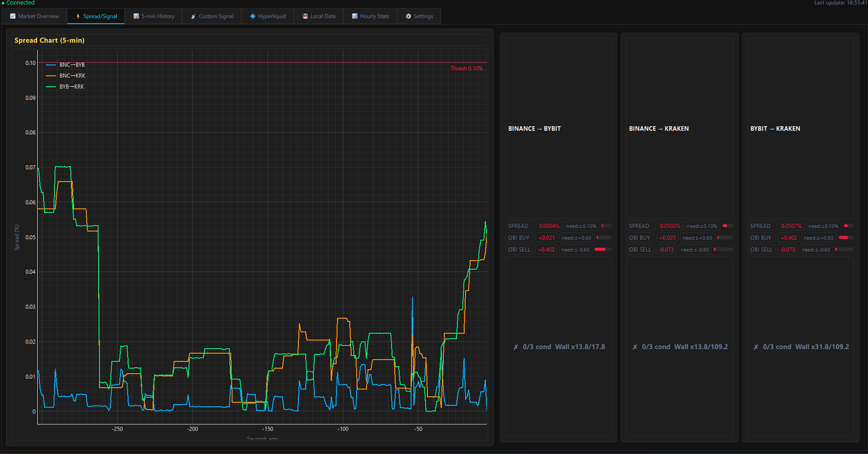
Task: Click Binance→Kraken spread progress bar
Action: point(728,226)
